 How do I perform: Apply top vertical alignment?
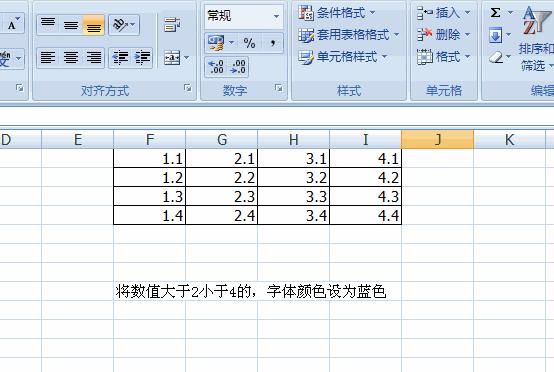click(x=48, y=25)
